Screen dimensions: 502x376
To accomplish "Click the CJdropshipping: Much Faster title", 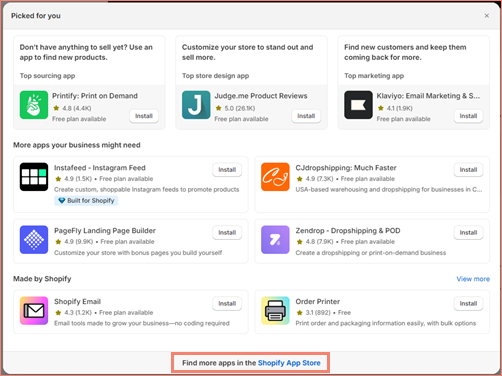I will 346,168.
